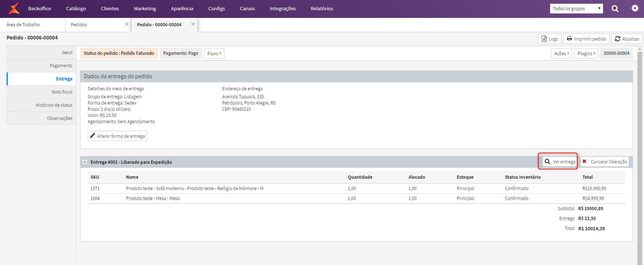Click the application logo icon
The width and height of the screenshot is (644, 265).
(14, 8)
